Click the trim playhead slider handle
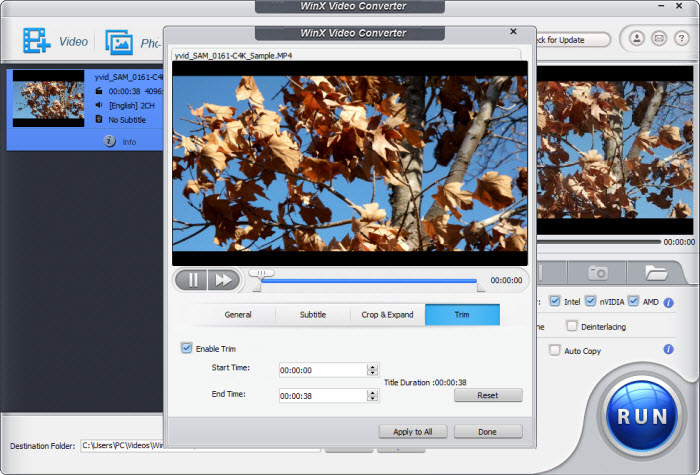Viewport: 700px width, 475px height. tap(262, 273)
